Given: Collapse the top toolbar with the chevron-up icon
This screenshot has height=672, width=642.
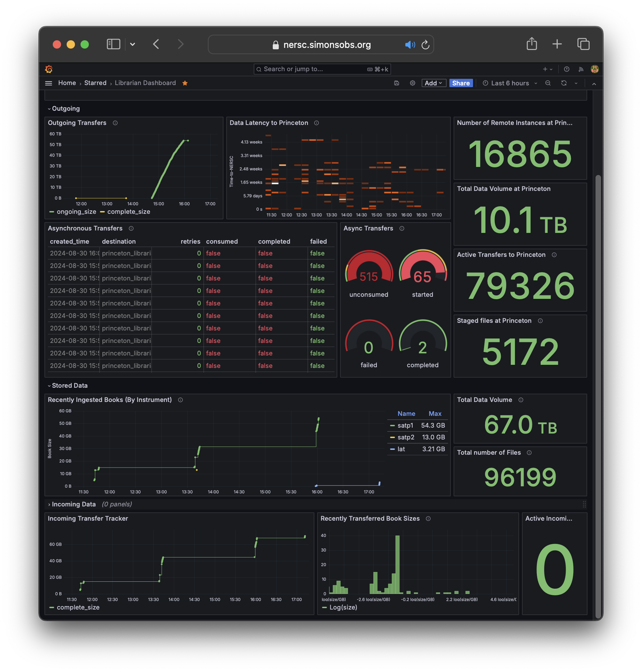Looking at the screenshot, I should (x=594, y=83).
